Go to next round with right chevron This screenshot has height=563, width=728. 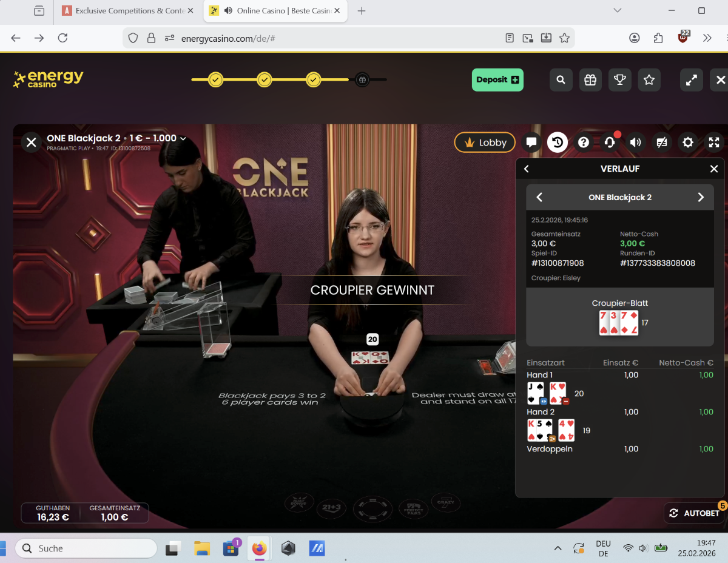point(701,197)
